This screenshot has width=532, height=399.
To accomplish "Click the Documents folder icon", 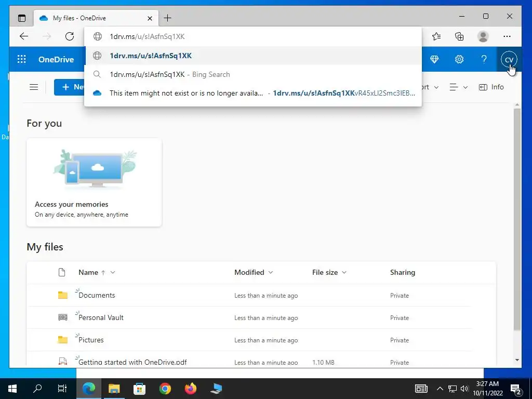I will [63, 295].
